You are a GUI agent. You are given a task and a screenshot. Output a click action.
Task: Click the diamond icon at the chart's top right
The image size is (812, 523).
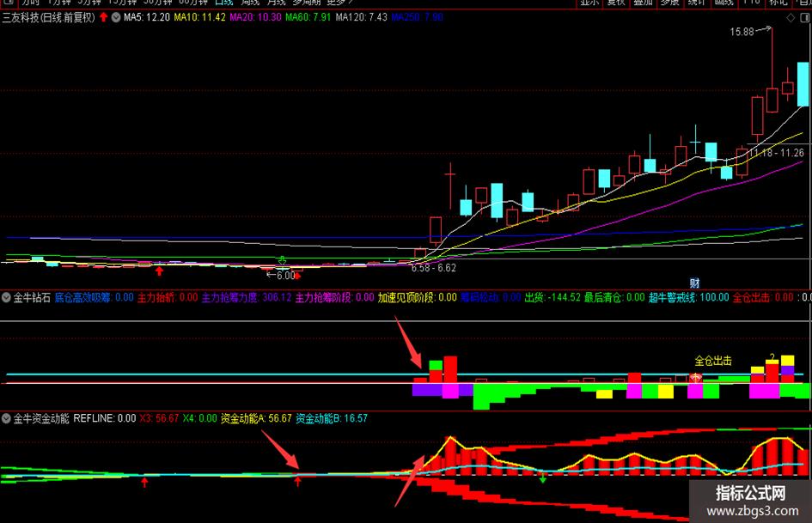[791, 18]
